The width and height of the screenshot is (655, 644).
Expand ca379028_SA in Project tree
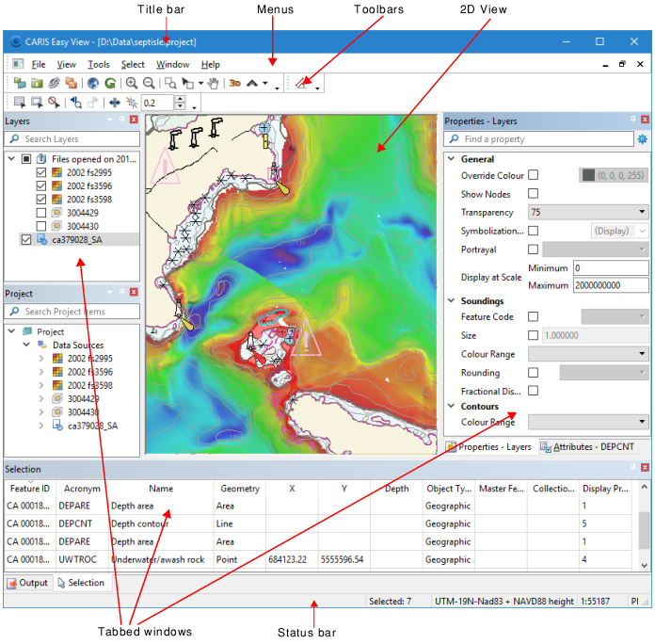point(40,426)
